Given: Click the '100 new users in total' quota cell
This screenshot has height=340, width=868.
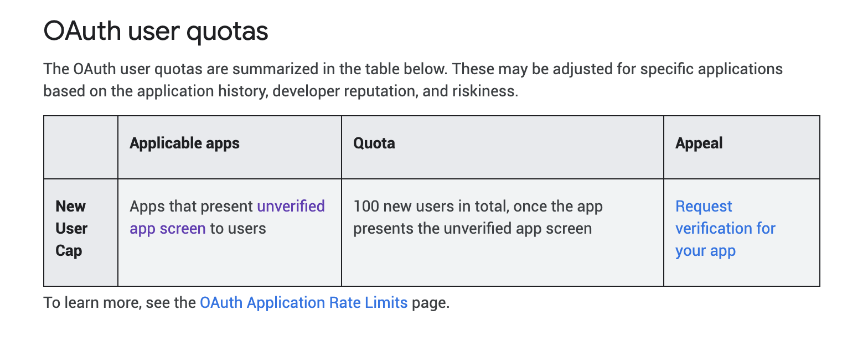Looking at the screenshot, I should point(502,233).
